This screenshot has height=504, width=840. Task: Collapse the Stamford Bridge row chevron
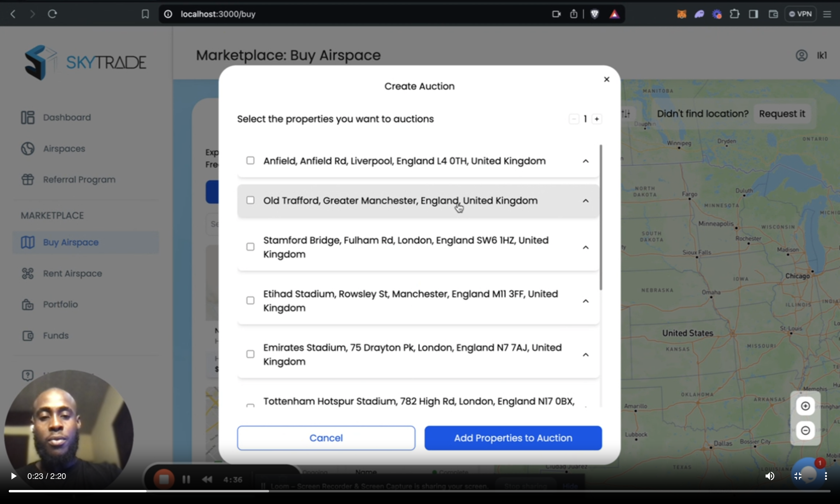tap(585, 247)
